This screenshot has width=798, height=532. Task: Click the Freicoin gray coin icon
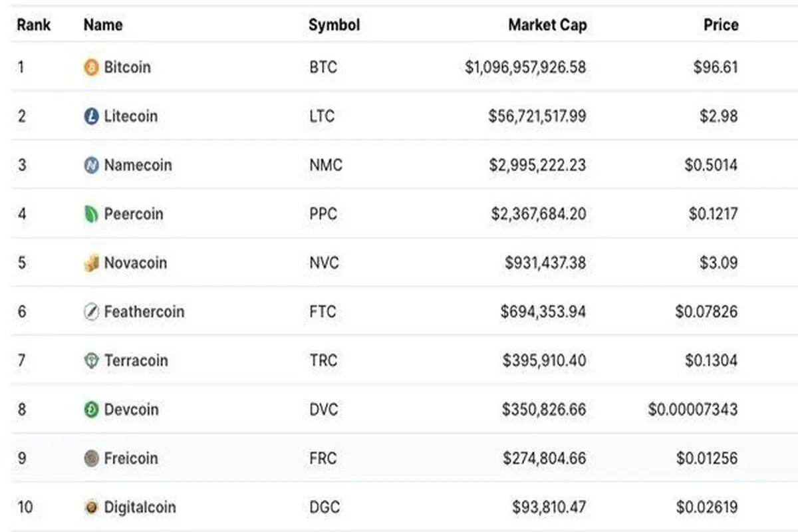[x=91, y=458]
